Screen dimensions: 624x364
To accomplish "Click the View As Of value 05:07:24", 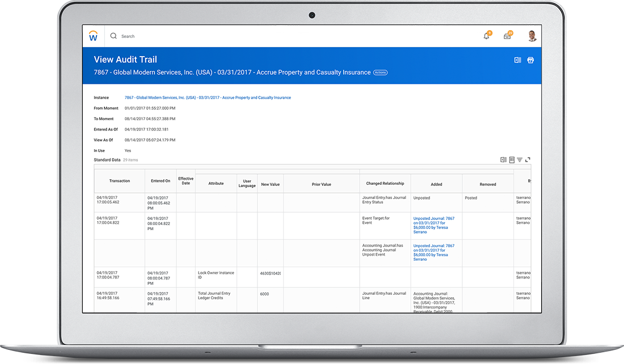I will coord(150,140).
